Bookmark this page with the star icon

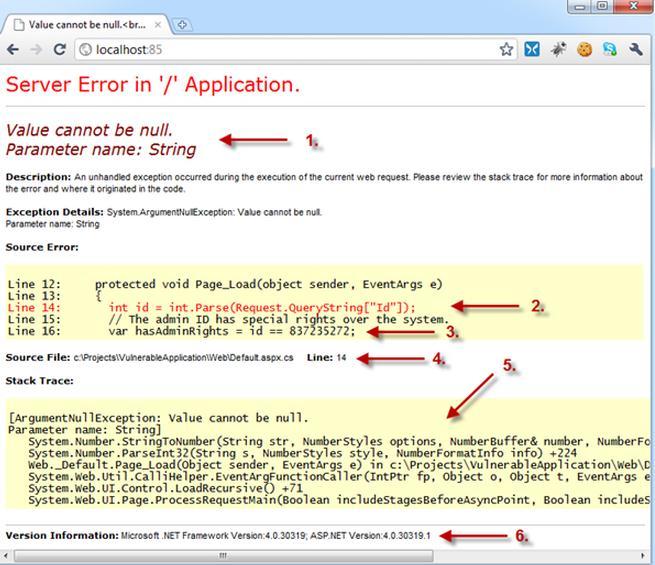[x=506, y=49]
